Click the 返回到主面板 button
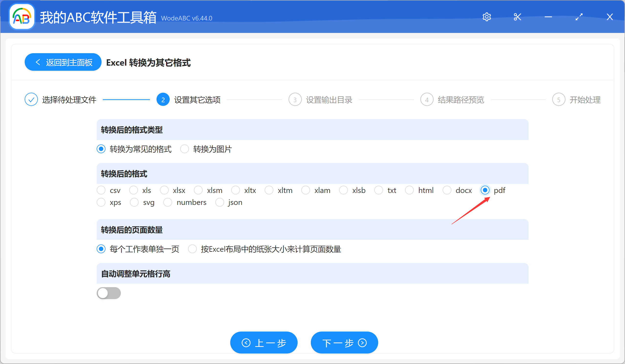The height and width of the screenshot is (364, 625). [63, 62]
